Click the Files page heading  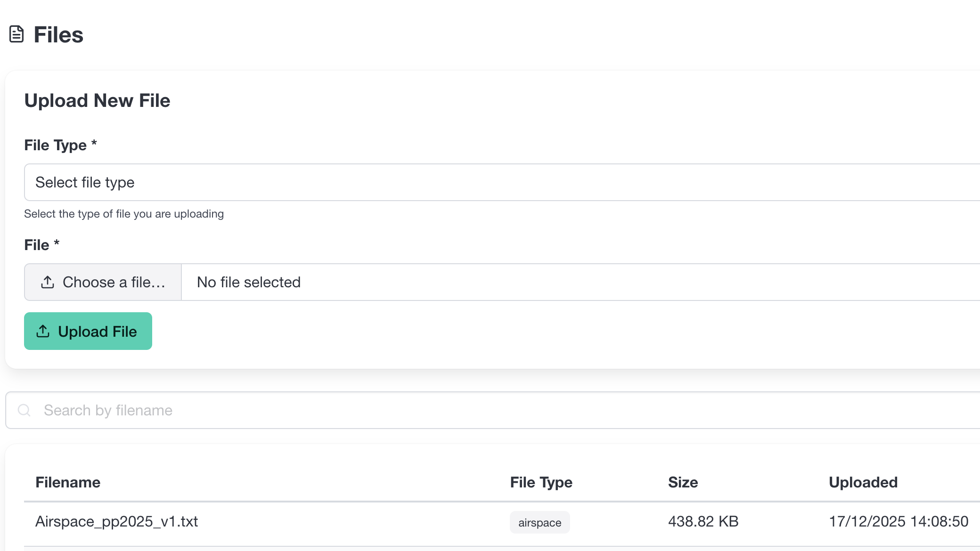point(58,35)
